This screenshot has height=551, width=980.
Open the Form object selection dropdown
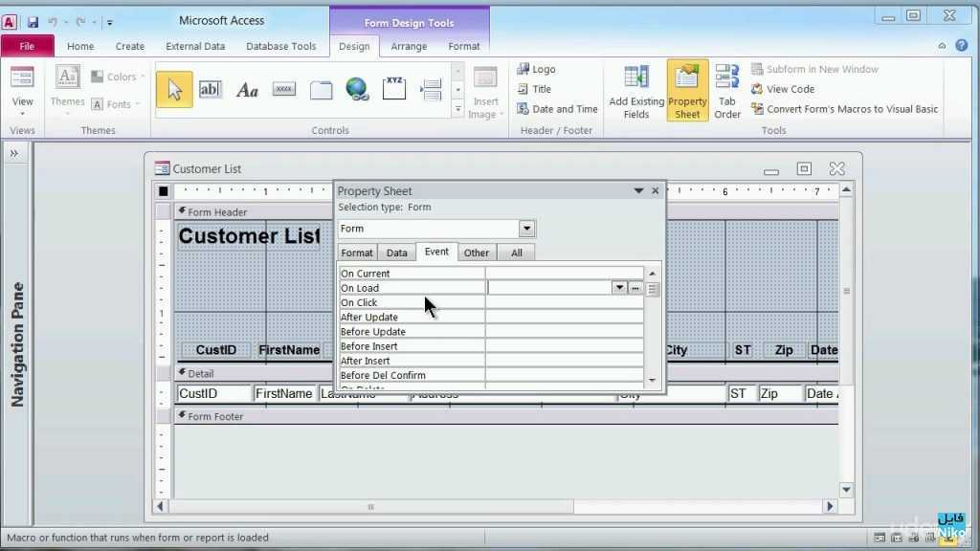pyautogui.click(x=527, y=229)
